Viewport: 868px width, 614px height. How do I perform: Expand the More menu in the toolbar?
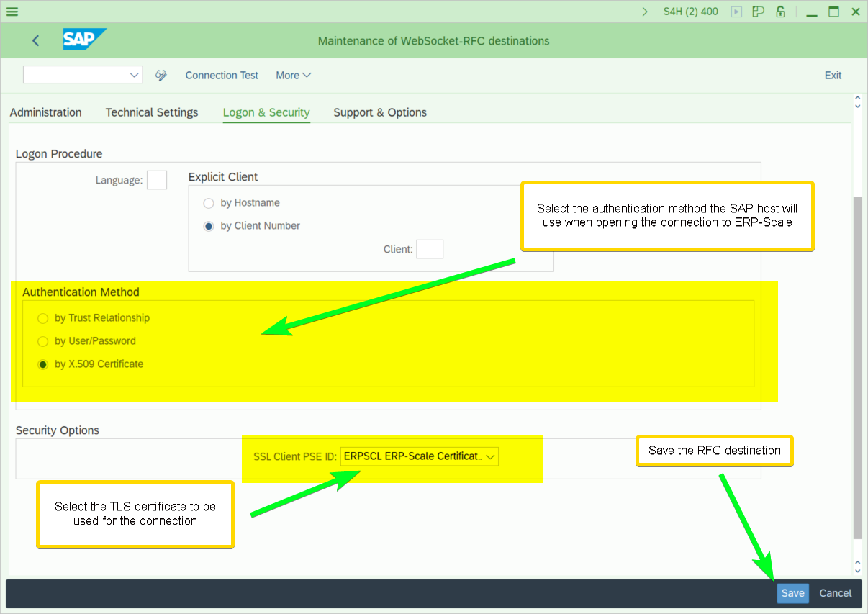coord(293,76)
